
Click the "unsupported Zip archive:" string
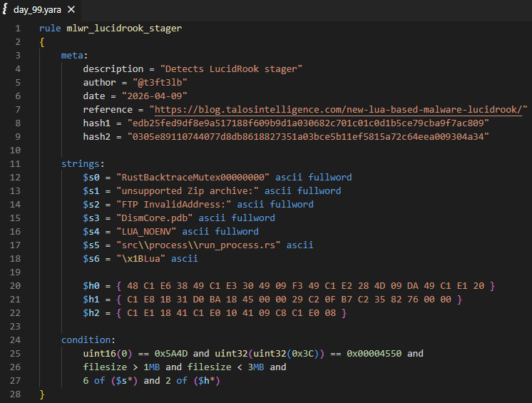point(188,191)
